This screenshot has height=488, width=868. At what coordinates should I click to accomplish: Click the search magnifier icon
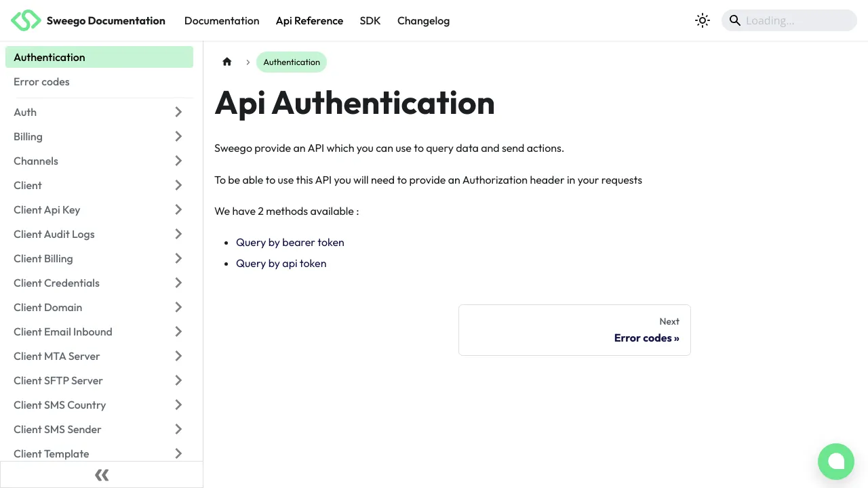tap(734, 20)
